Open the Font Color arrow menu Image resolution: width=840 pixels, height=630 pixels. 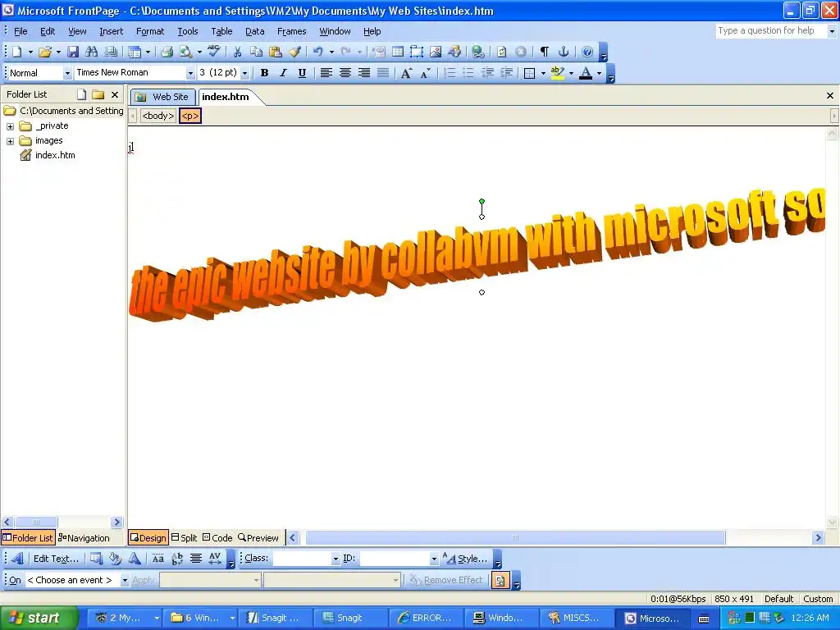click(599, 73)
